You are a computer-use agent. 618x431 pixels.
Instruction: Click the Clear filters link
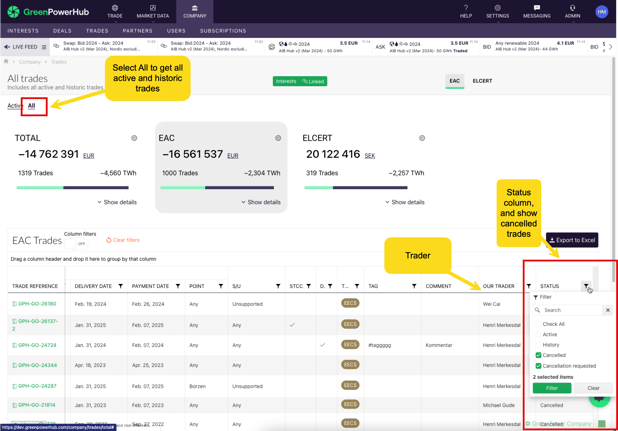point(123,240)
